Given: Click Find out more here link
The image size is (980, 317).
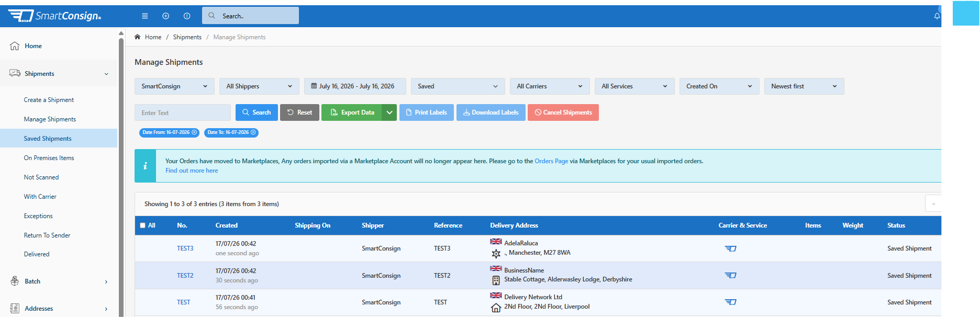Looking at the screenshot, I should (192, 171).
